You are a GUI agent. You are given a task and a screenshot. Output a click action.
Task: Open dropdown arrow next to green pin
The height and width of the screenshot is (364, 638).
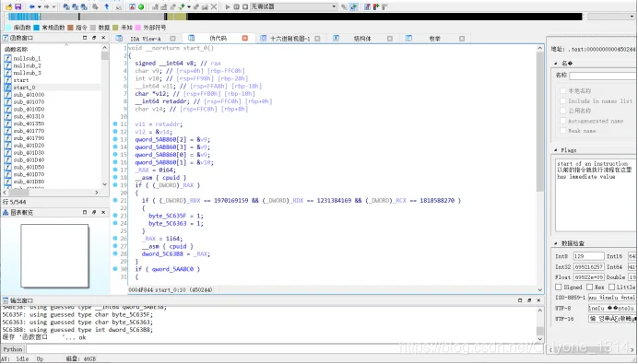[189, 7]
